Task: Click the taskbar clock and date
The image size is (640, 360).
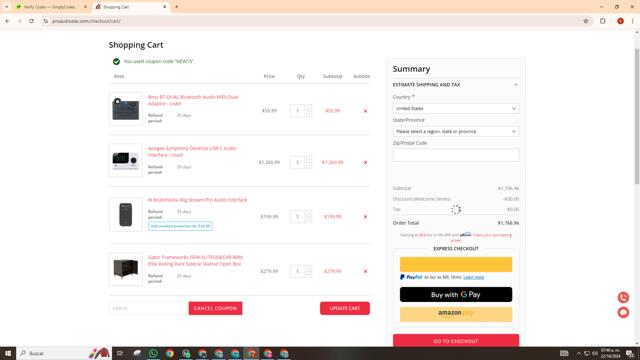Action: 610,353
